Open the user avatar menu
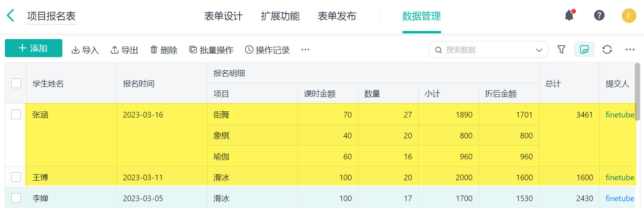Screen dimensions: 644x208 click(x=629, y=16)
